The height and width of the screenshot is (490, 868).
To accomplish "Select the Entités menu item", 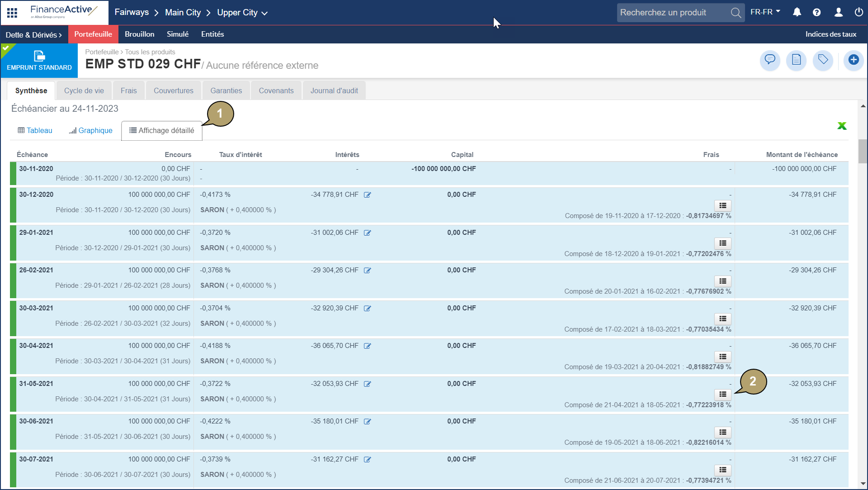I will click(212, 34).
